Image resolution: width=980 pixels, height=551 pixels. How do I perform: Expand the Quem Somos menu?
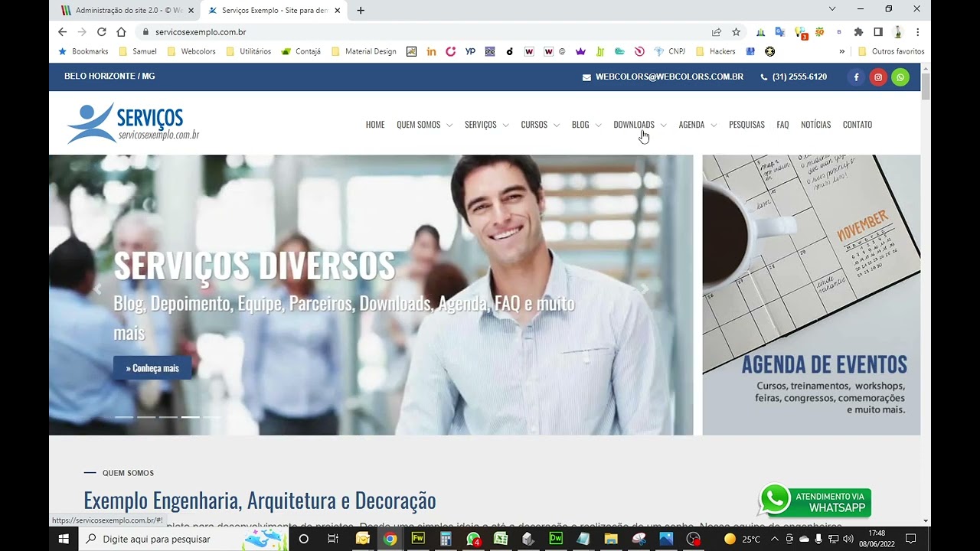[x=424, y=125]
